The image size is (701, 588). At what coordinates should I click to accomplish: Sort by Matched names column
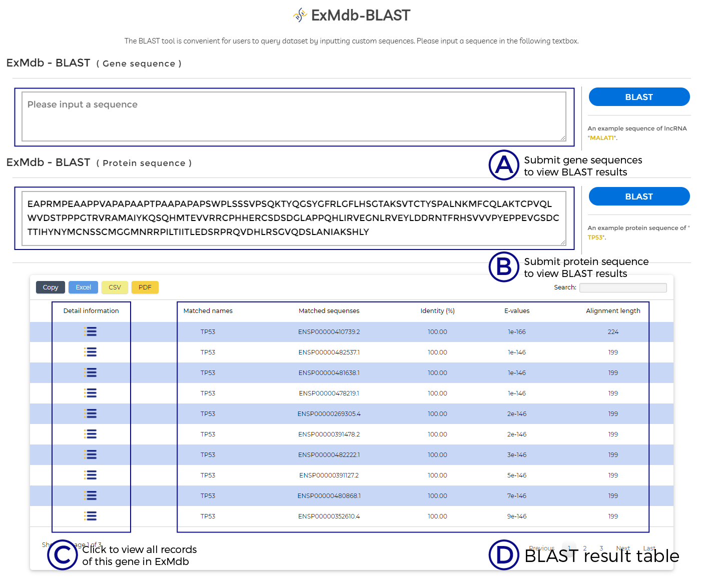[208, 311]
